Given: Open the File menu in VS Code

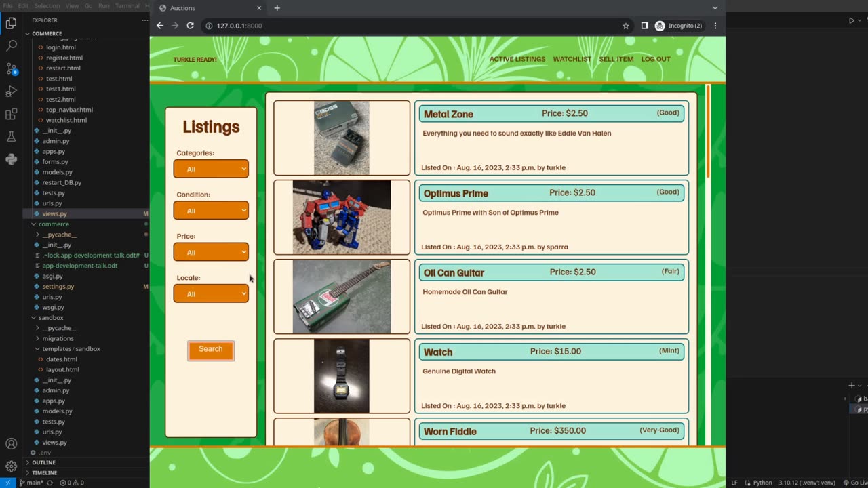Looking at the screenshot, I should pos(8,5).
